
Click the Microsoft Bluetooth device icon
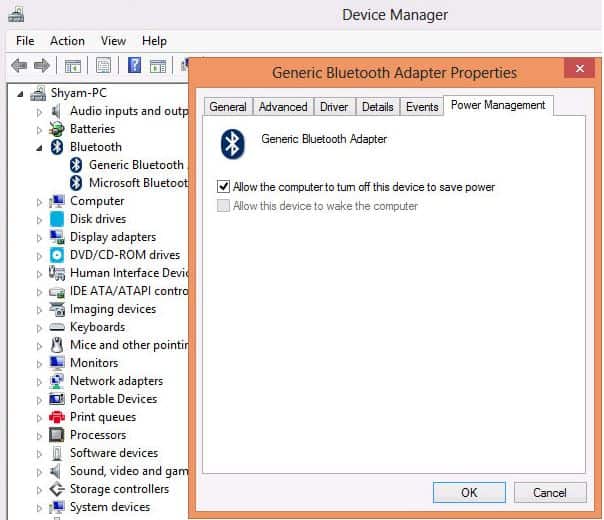click(x=76, y=183)
